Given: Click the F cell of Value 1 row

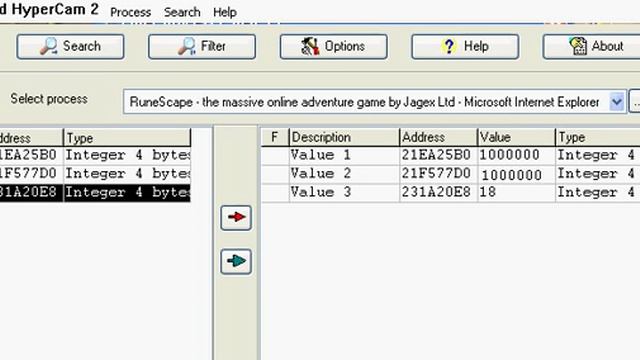Looking at the screenshot, I should click(x=275, y=156).
